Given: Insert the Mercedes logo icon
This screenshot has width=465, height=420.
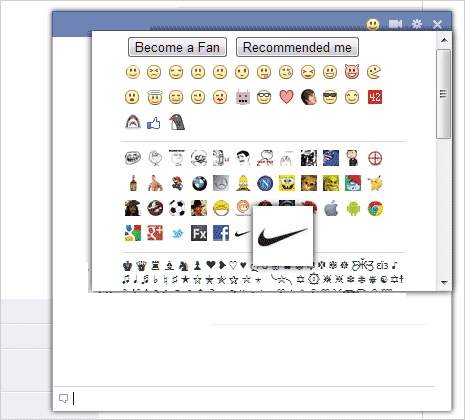Looking at the screenshot, I should [221, 183].
